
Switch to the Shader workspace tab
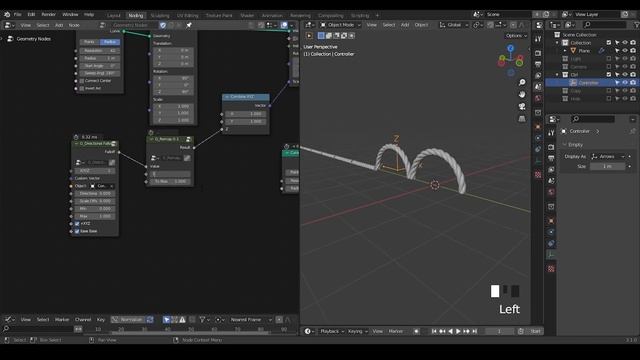click(x=247, y=16)
